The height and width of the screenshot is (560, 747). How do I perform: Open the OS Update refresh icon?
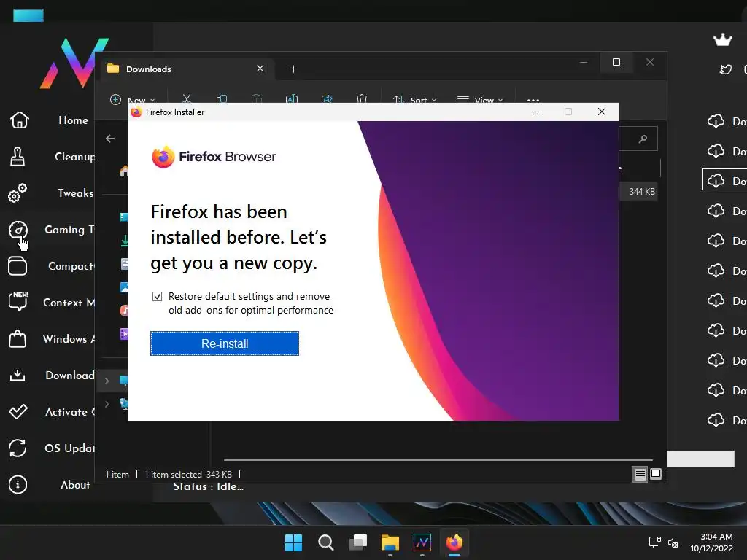(x=18, y=448)
